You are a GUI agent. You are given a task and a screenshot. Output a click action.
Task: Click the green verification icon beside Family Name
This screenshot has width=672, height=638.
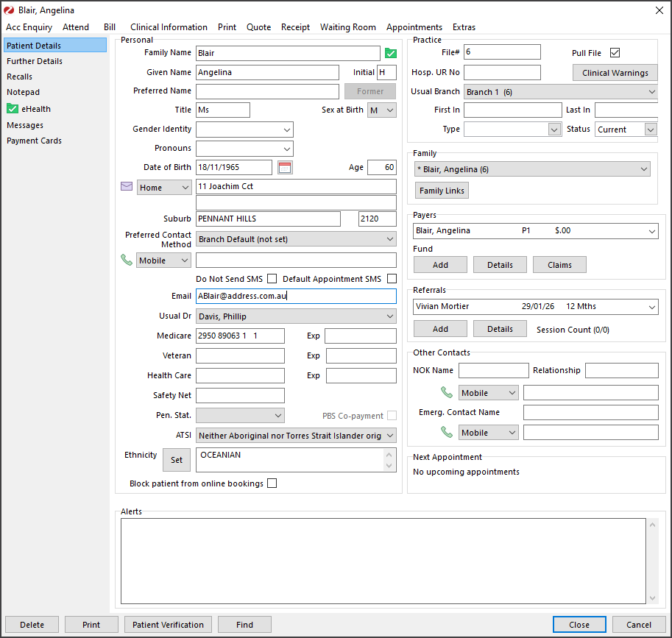coord(391,53)
